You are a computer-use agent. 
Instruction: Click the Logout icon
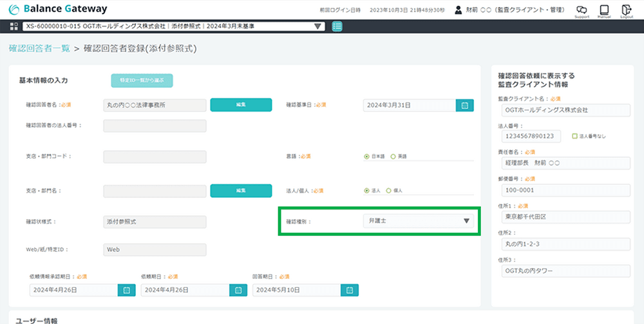(x=626, y=10)
